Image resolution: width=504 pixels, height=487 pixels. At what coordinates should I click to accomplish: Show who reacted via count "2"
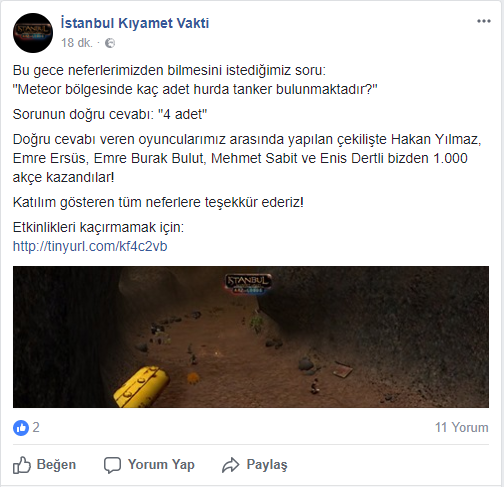[36, 427]
